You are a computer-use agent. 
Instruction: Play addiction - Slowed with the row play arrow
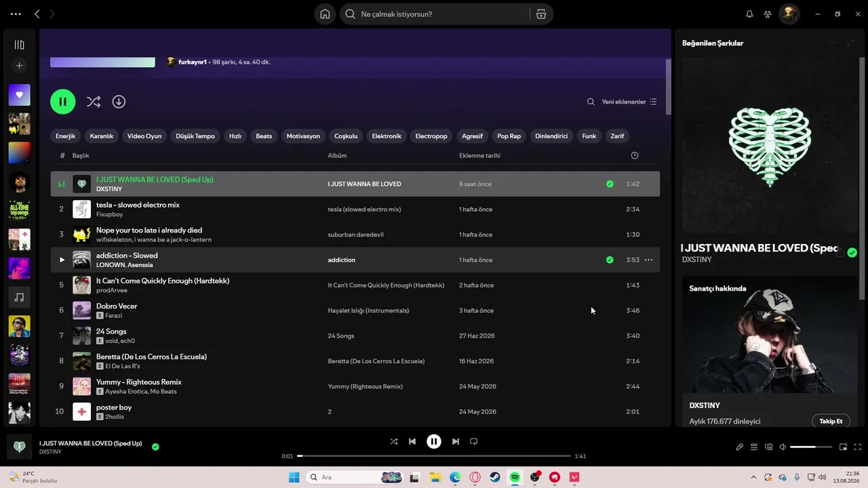[62, 260]
